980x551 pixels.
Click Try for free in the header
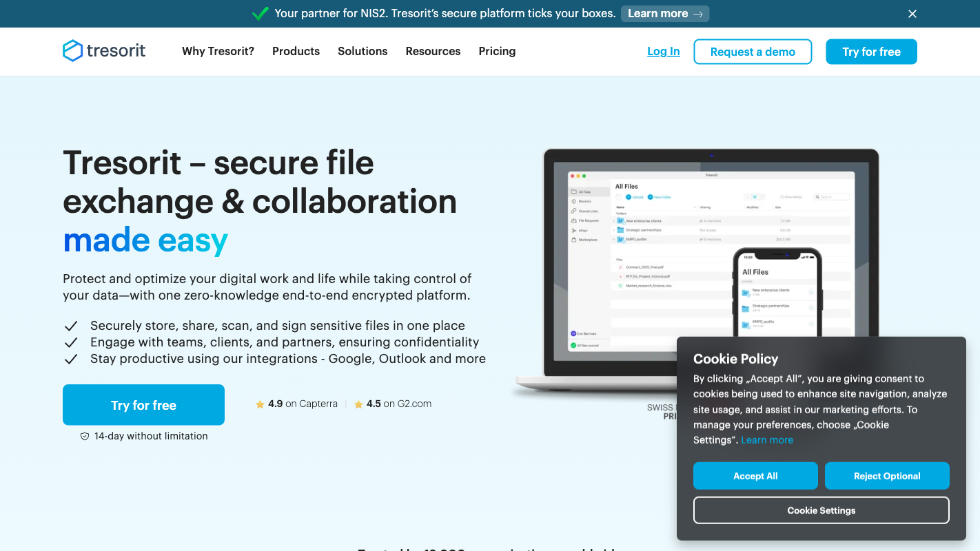[871, 52]
